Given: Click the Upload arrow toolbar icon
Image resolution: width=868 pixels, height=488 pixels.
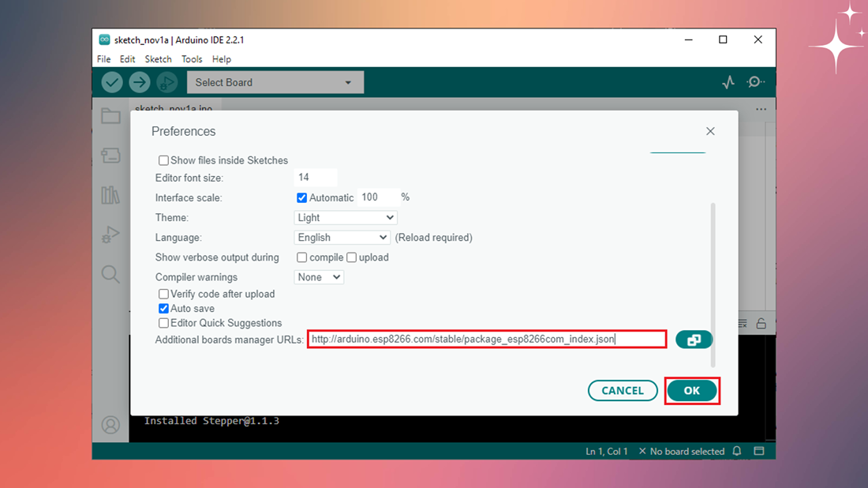Looking at the screenshot, I should point(140,83).
